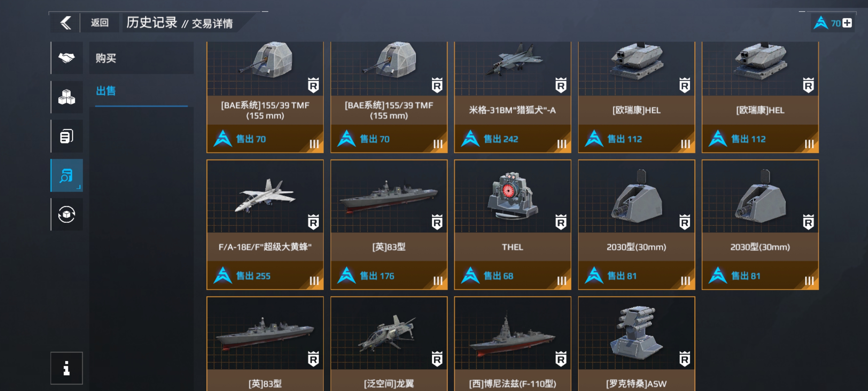Select the history search sidebar icon
This screenshot has height=391, width=868.
coord(67,175)
